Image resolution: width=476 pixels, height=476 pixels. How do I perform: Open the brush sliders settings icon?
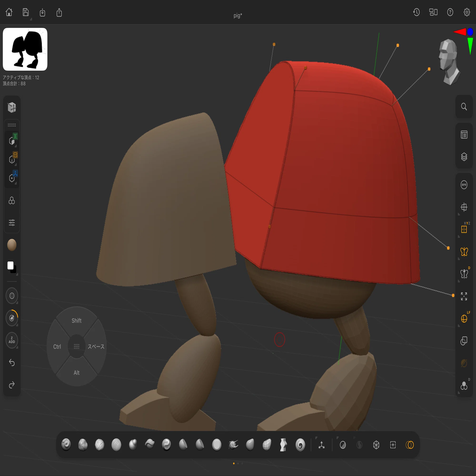point(12,223)
